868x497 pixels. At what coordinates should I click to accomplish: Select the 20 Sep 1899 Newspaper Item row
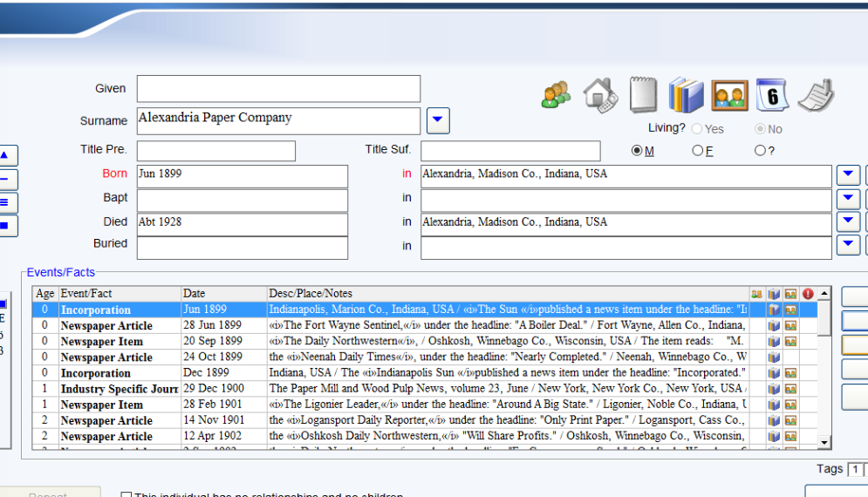(x=425, y=342)
